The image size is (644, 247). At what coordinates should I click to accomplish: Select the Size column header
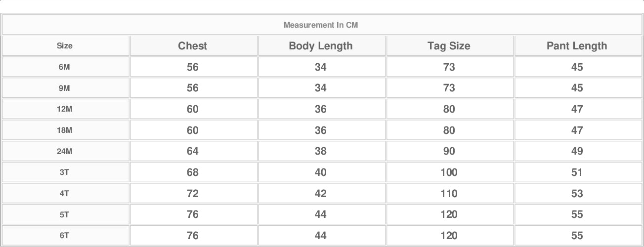click(x=65, y=46)
